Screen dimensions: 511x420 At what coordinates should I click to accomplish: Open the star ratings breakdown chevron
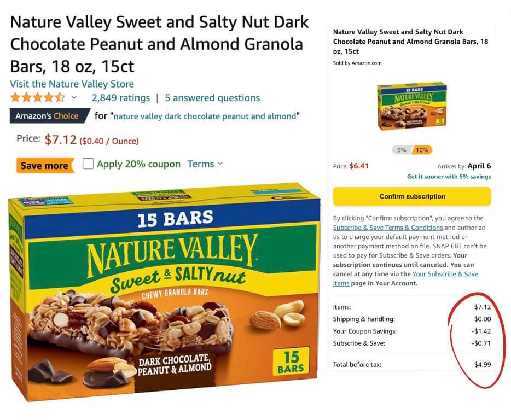[74, 97]
